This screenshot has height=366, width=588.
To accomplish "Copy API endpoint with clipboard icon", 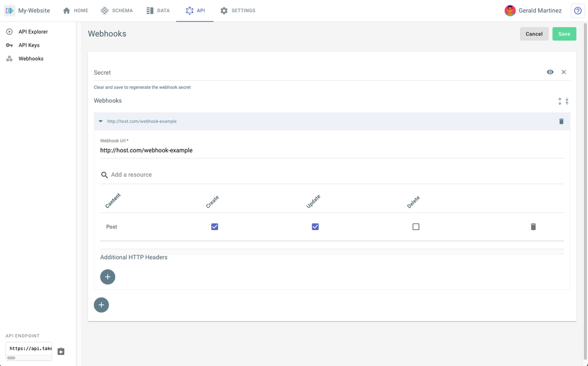I will [61, 351].
